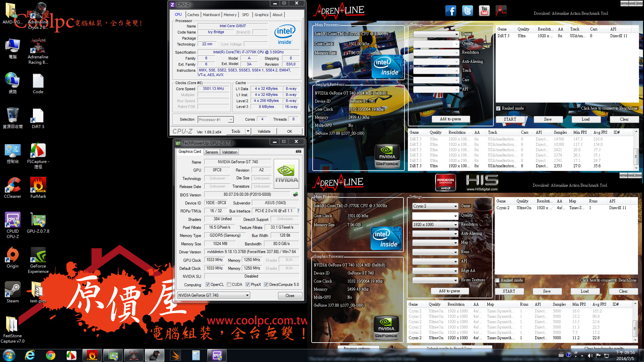Click the Facebook icon in Adrenaline header
The width and height of the screenshot is (644, 362).
point(450,11)
